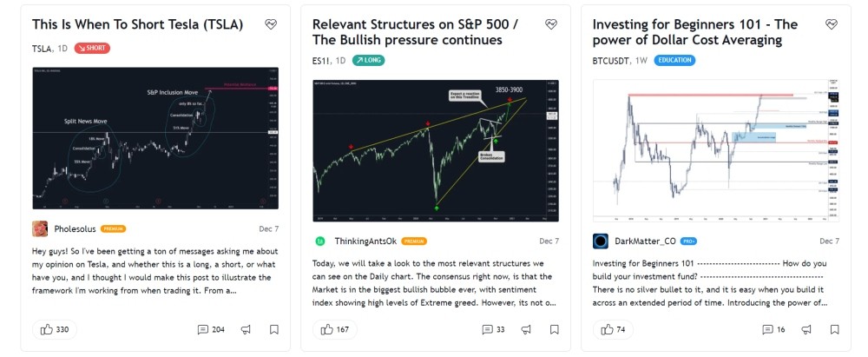The height and width of the screenshot is (357, 868).
Task: Open comments on S&P 500 idea
Action: (493, 330)
